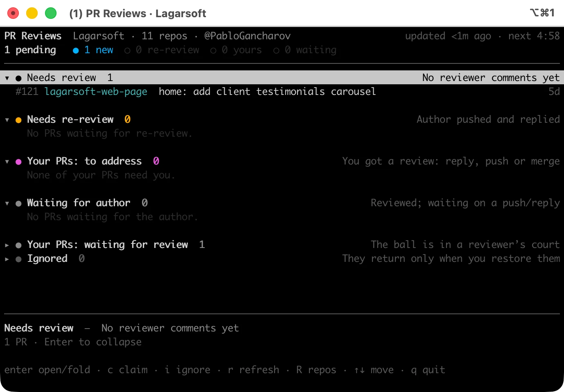Click the hollow circle beside 0 yours

(x=213, y=50)
